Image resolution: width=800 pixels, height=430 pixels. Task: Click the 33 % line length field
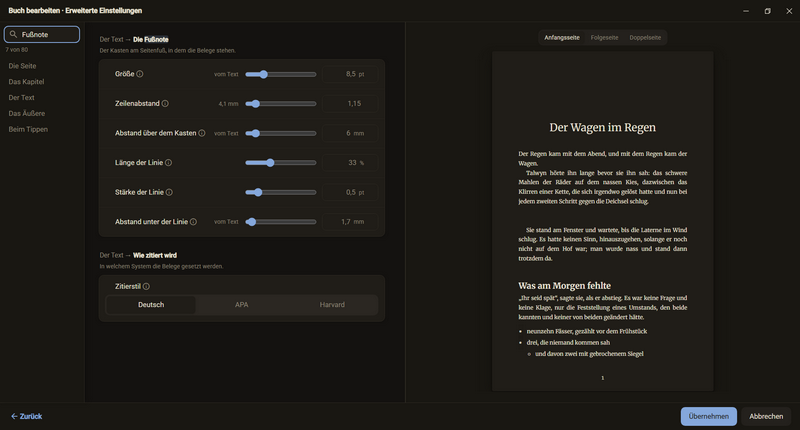click(x=351, y=163)
